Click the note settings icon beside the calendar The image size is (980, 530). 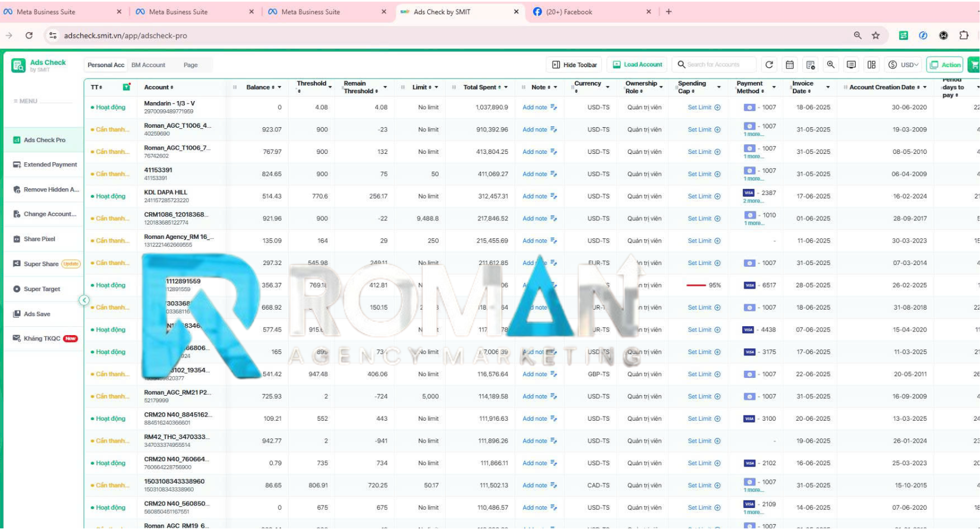[x=811, y=65]
